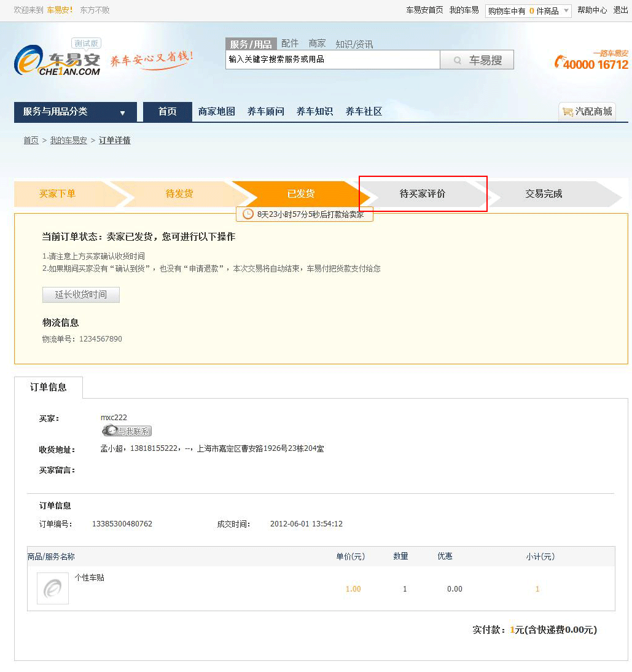Click the 待买家评价 progress step
Viewport: 632px width, 672px height.
click(423, 194)
